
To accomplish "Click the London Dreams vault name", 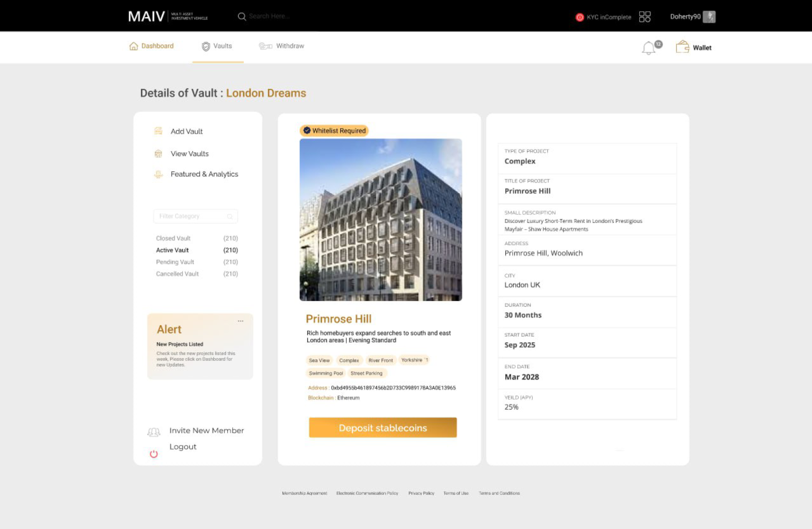I will pos(266,93).
